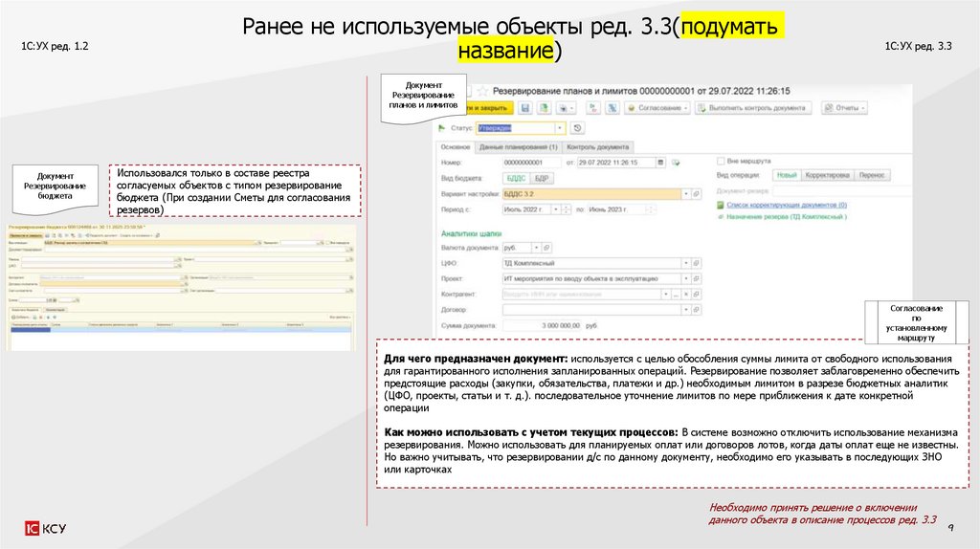
Task: Click the open icon beside Договор field
Action: pyautogui.click(x=697, y=310)
